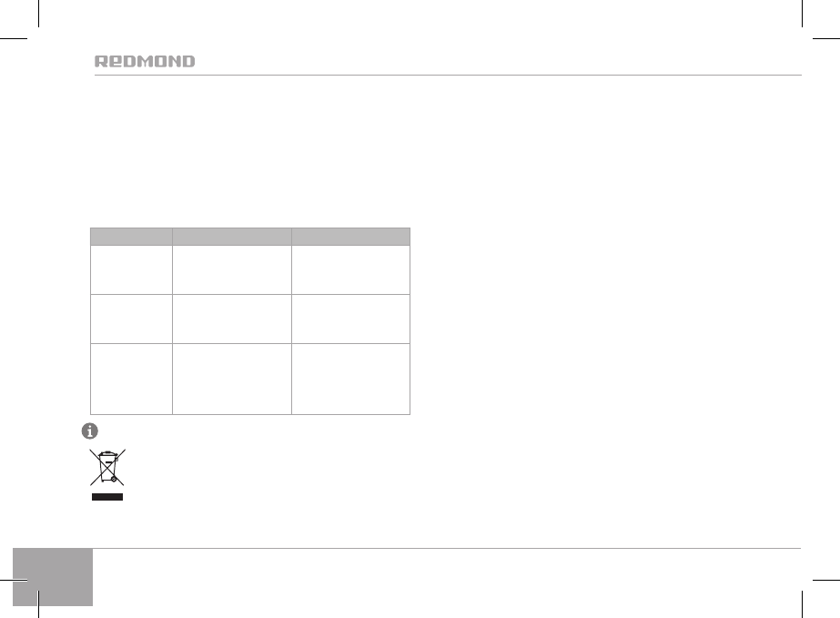Click the black bar beneath the bin symbol

point(105,497)
